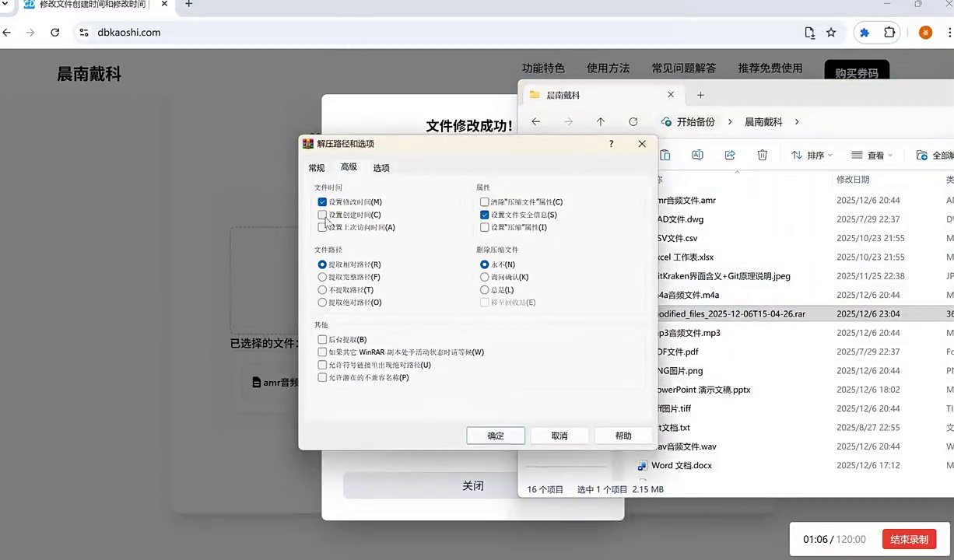
Task: Switch to the 常规 tab
Action: [x=317, y=168]
